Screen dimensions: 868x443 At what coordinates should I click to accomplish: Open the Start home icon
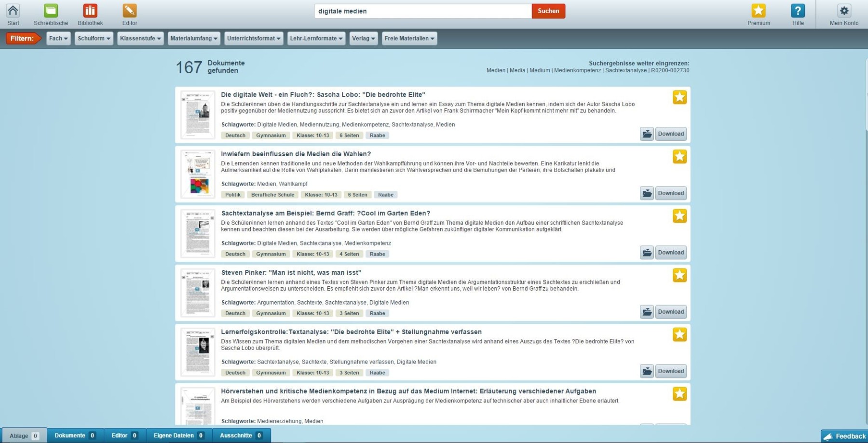13,11
